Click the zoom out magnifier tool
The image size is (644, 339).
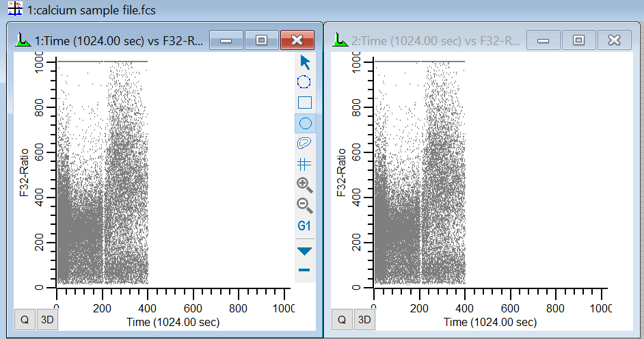coord(305,205)
